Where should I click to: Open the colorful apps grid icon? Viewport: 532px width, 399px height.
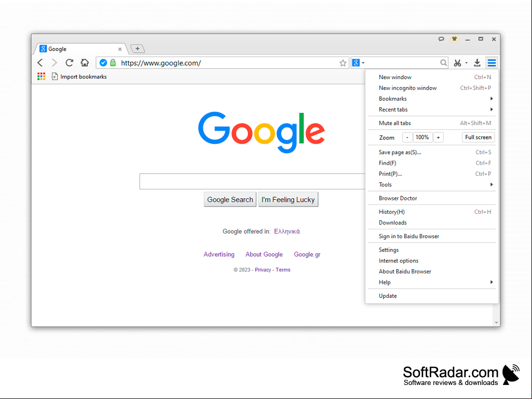coord(42,77)
